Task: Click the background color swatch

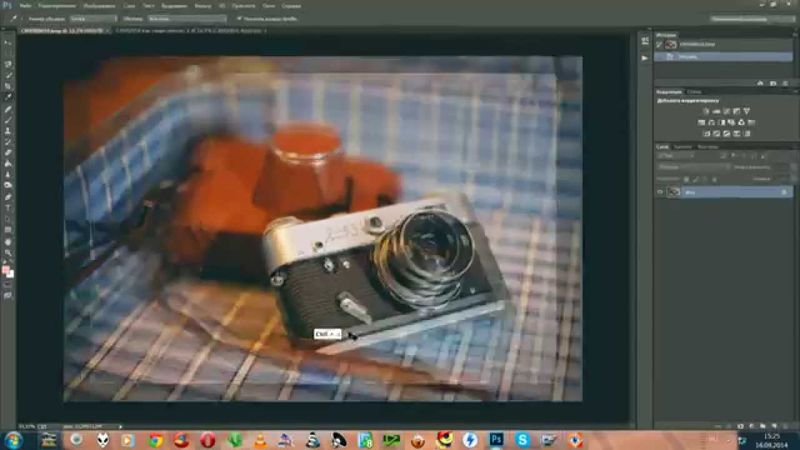Action: pyautogui.click(x=10, y=274)
